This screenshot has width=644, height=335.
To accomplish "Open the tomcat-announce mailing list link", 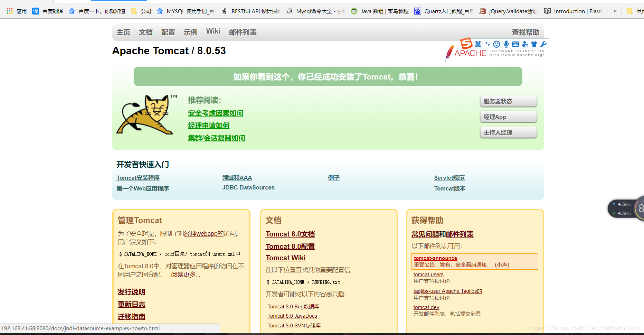I will [435, 258].
